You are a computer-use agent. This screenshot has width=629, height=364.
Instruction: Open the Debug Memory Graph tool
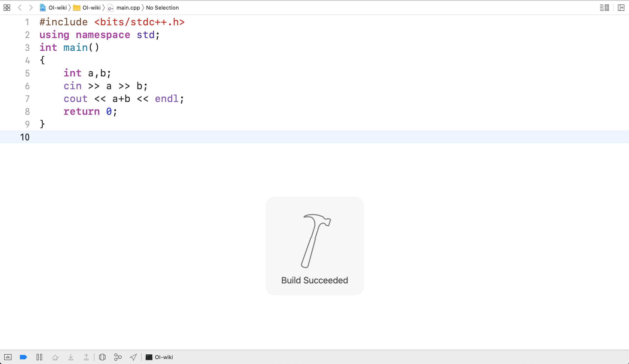coord(118,357)
